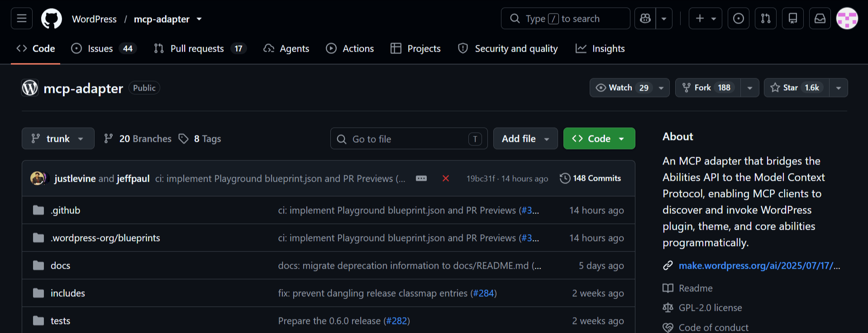Open the trunk branch selector
The width and height of the screenshot is (868, 333).
coord(58,139)
